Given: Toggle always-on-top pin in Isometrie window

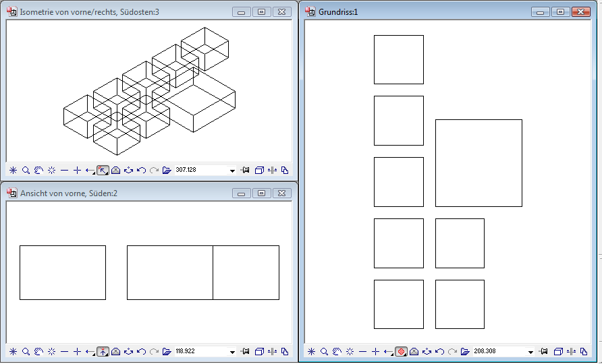Looking at the screenshot, I should click(246, 171).
